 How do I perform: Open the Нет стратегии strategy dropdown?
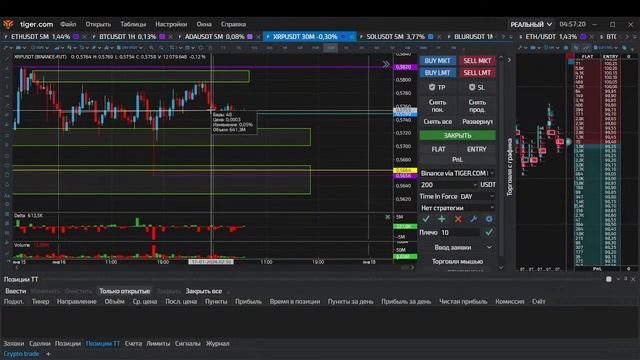pos(458,208)
